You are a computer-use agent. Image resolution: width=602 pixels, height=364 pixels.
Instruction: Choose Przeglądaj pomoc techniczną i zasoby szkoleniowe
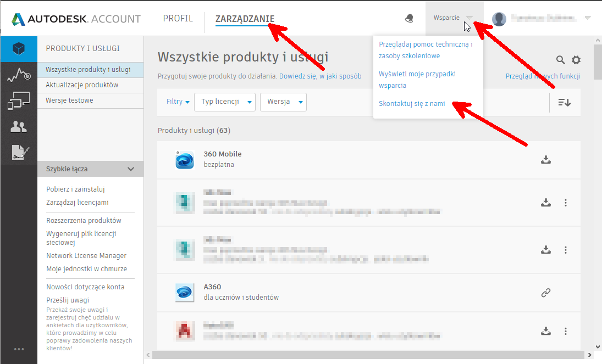[x=426, y=50]
